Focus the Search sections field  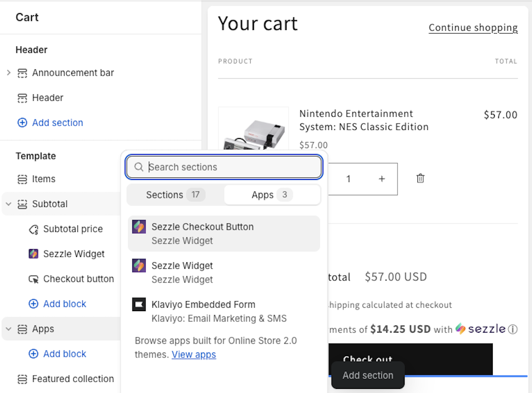tap(224, 167)
